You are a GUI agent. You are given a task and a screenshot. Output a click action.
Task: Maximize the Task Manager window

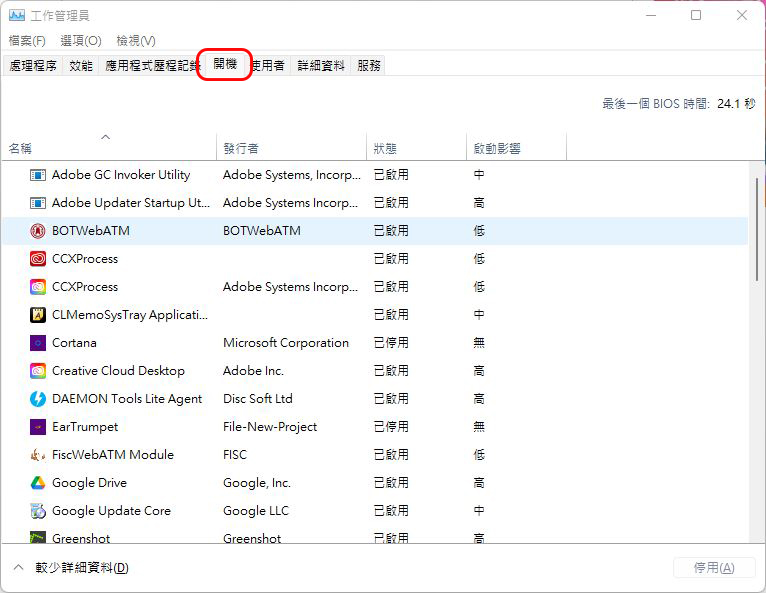(x=696, y=15)
